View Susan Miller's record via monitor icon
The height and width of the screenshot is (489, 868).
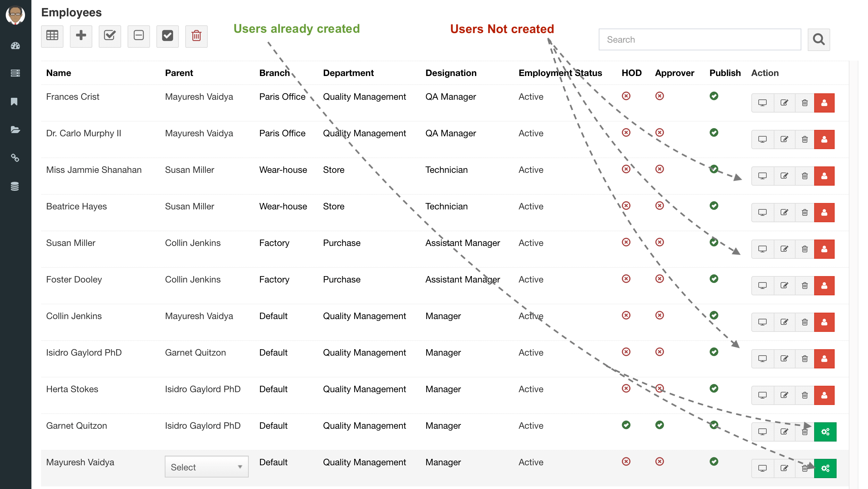point(763,249)
